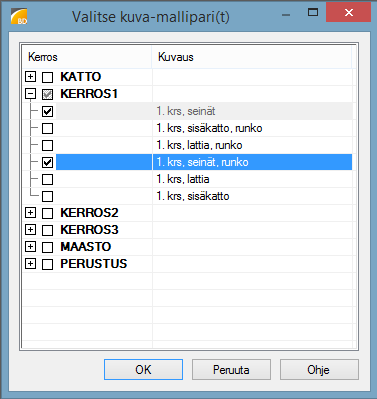The height and width of the screenshot is (399, 377).
Task: Maximize the dialog window
Action: (313, 13)
